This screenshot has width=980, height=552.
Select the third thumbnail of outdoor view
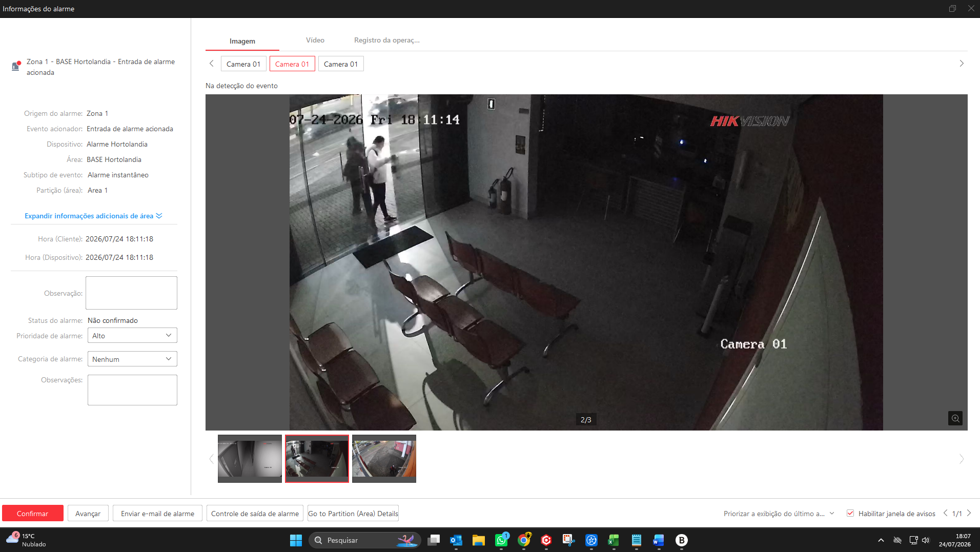click(x=384, y=459)
